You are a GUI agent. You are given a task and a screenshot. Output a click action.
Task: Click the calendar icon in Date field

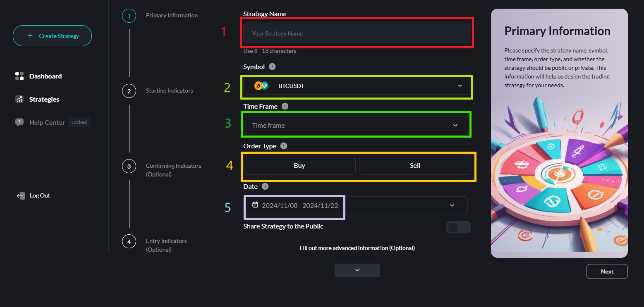(x=255, y=205)
